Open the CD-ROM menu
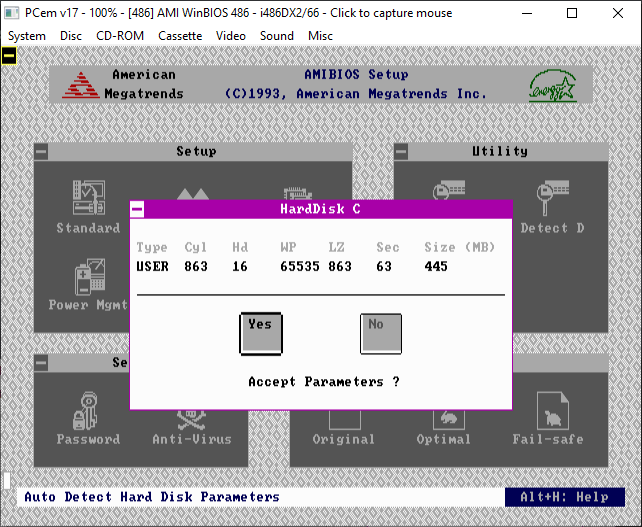 (120, 36)
